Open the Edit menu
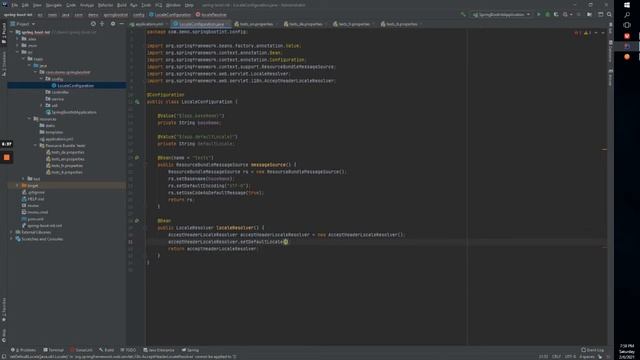The width and height of the screenshot is (640, 360). [x=25, y=5]
